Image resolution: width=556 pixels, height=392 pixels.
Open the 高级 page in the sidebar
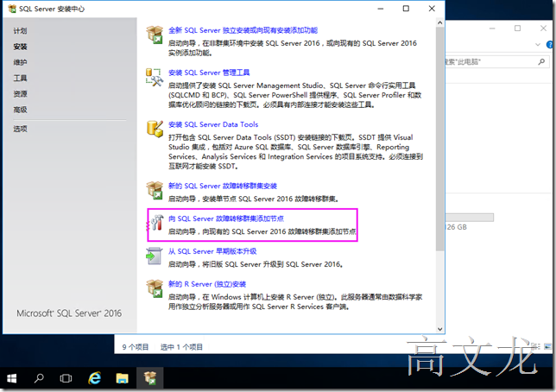20,110
